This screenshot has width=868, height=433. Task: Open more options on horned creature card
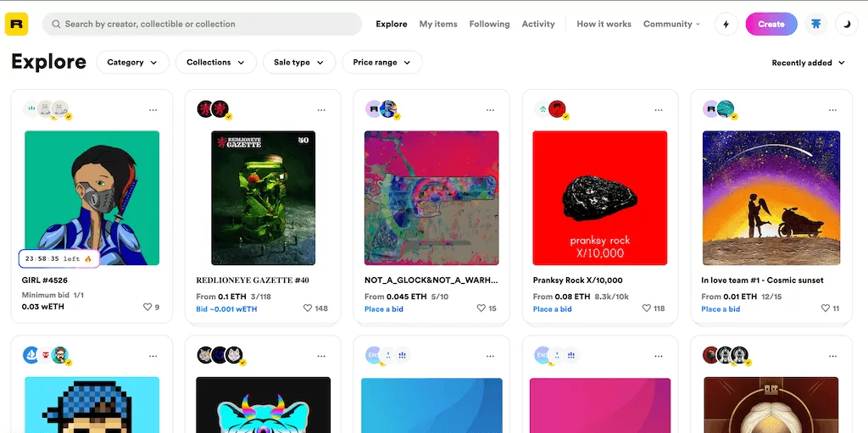[321, 356]
